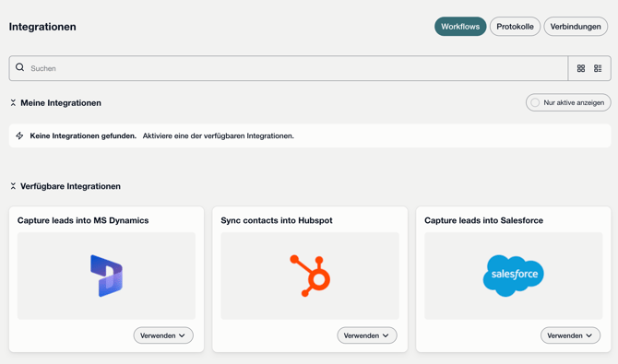Click 'Sync contacts into Hubspot' title
The width and height of the screenshot is (618, 364).
277,220
